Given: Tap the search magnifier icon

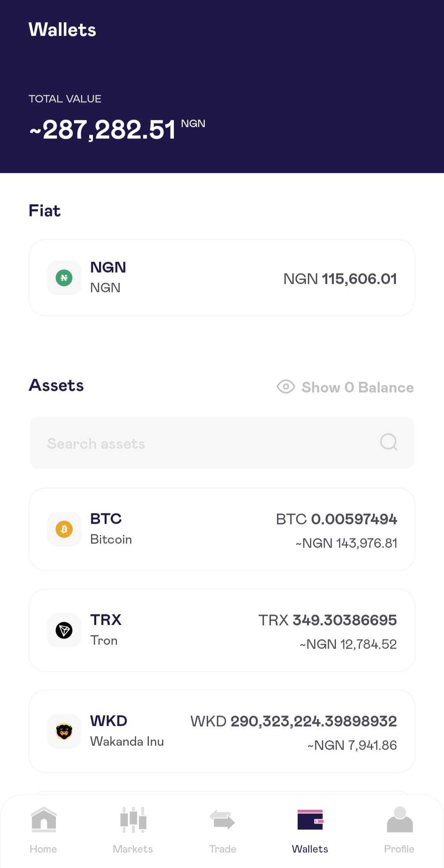Looking at the screenshot, I should (x=388, y=442).
